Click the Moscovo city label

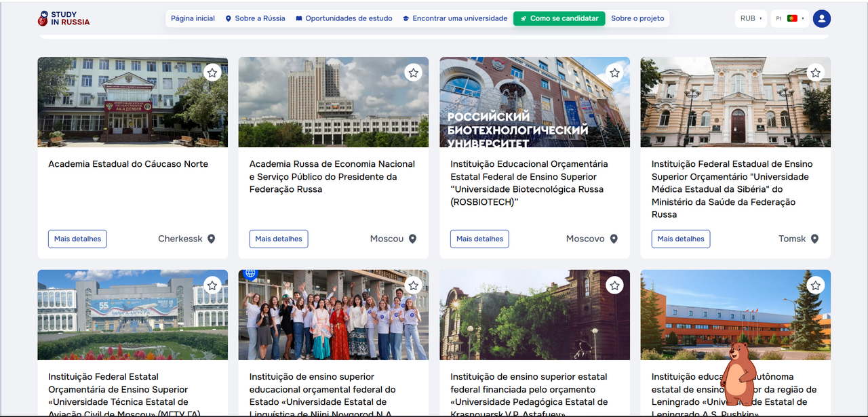[x=585, y=239]
